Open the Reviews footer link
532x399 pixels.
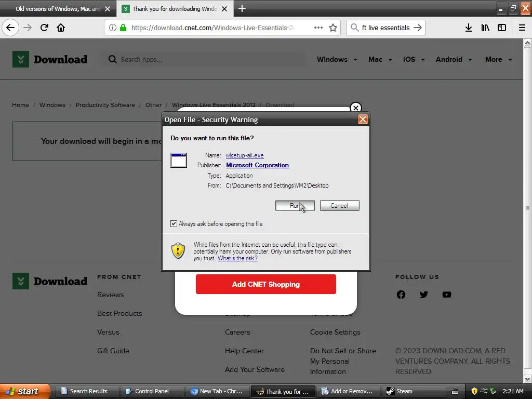[111, 295]
